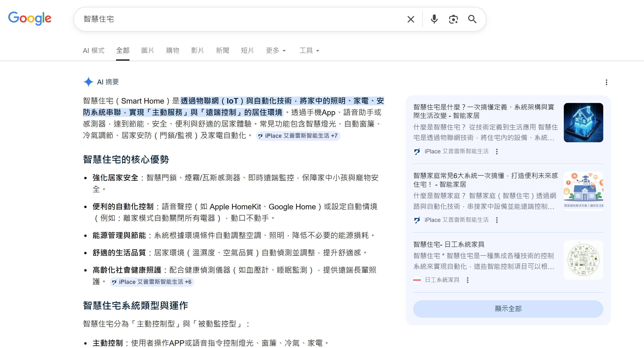Click the blue smart house thumbnail

583,123
